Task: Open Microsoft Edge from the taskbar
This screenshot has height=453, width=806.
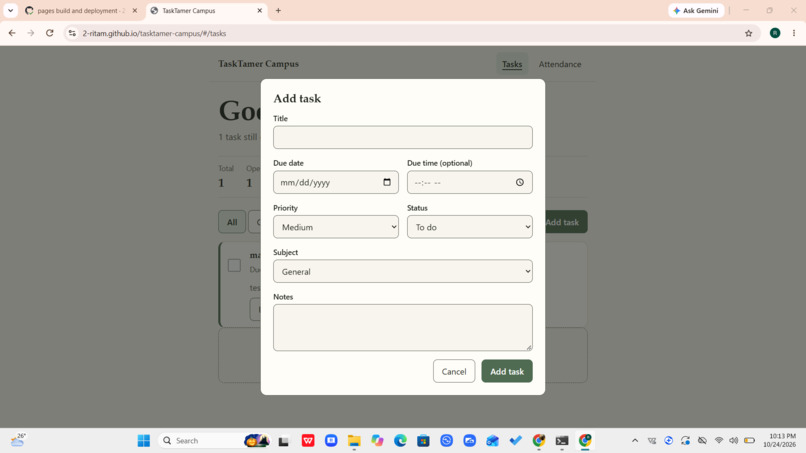Action: tap(400, 441)
